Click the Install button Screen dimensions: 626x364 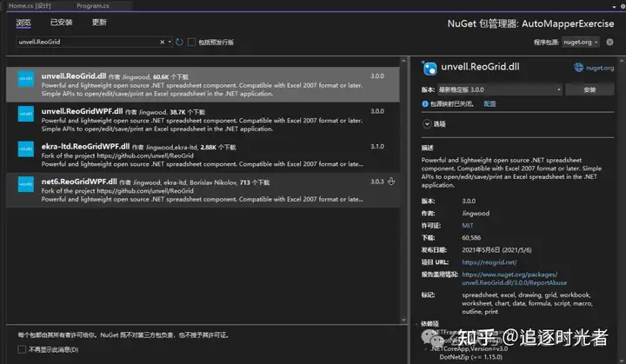click(589, 89)
